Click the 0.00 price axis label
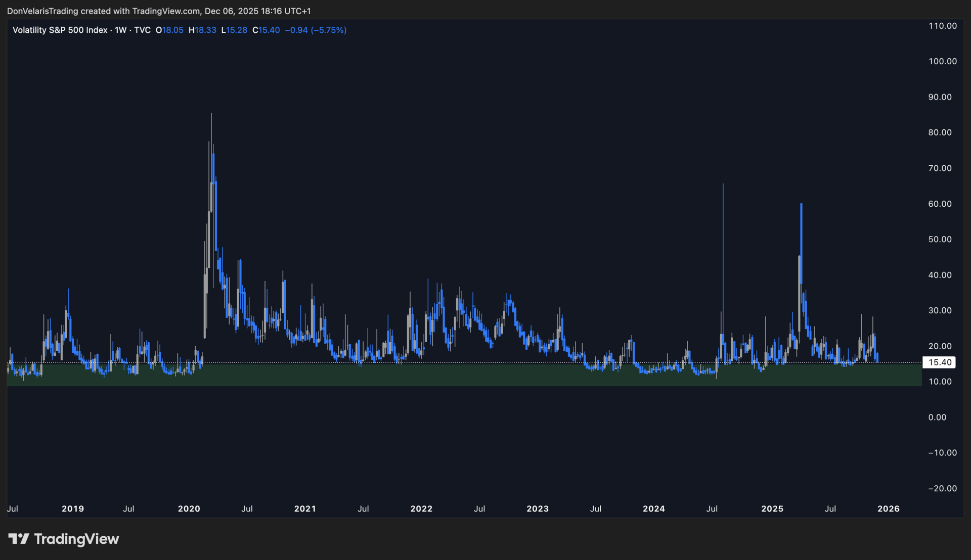The height and width of the screenshot is (560, 971). [937, 417]
